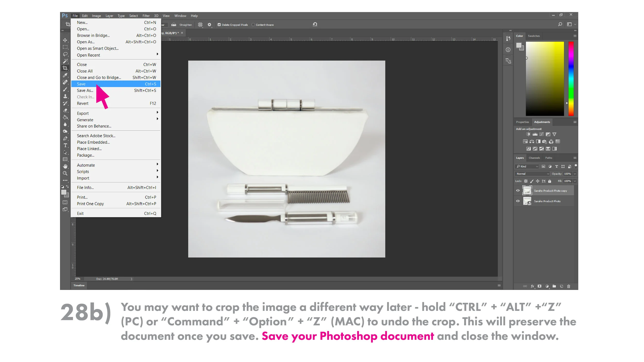Click Sarahs Product Photo copy layer thumbnail

tap(527, 191)
